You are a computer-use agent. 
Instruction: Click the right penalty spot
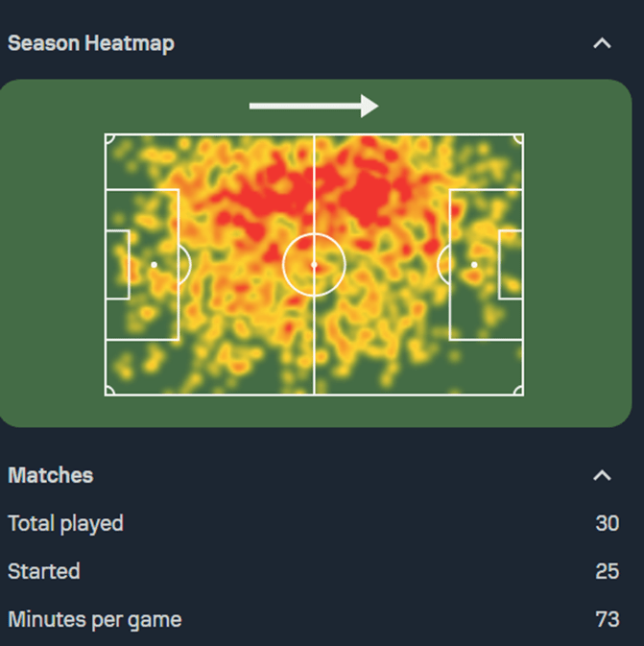[474, 264]
